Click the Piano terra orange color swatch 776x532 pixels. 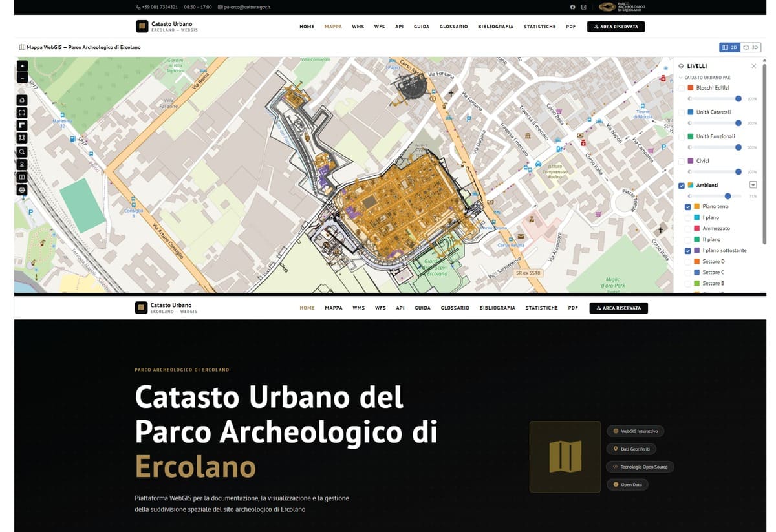coord(697,207)
